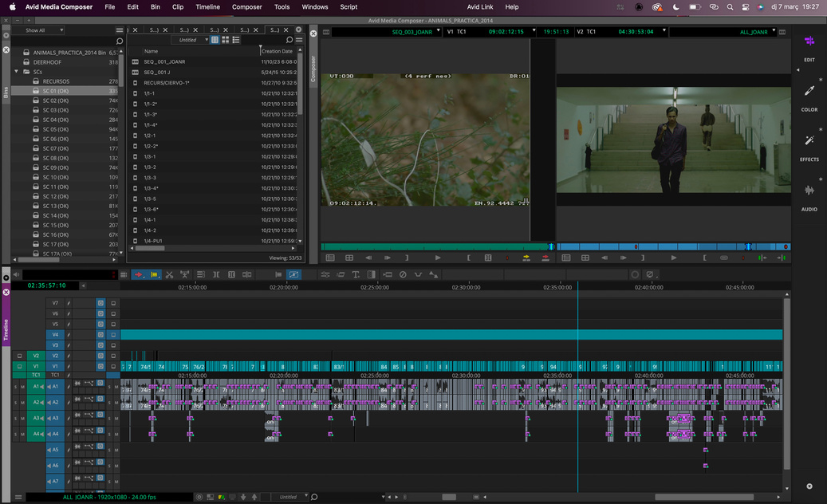The width and height of the screenshot is (827, 504).
Task: Open the File menu
Action: click(x=110, y=7)
